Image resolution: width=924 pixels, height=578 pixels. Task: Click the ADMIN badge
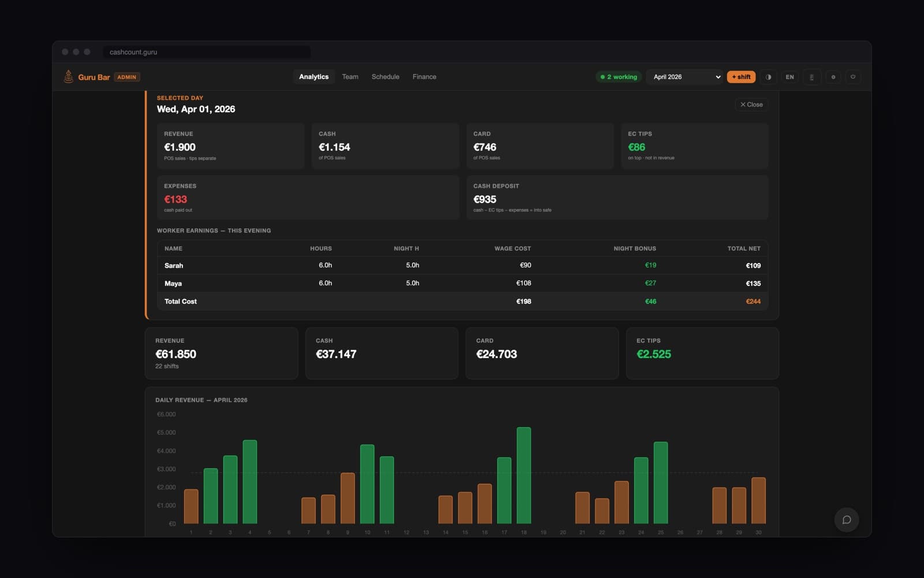(x=127, y=77)
